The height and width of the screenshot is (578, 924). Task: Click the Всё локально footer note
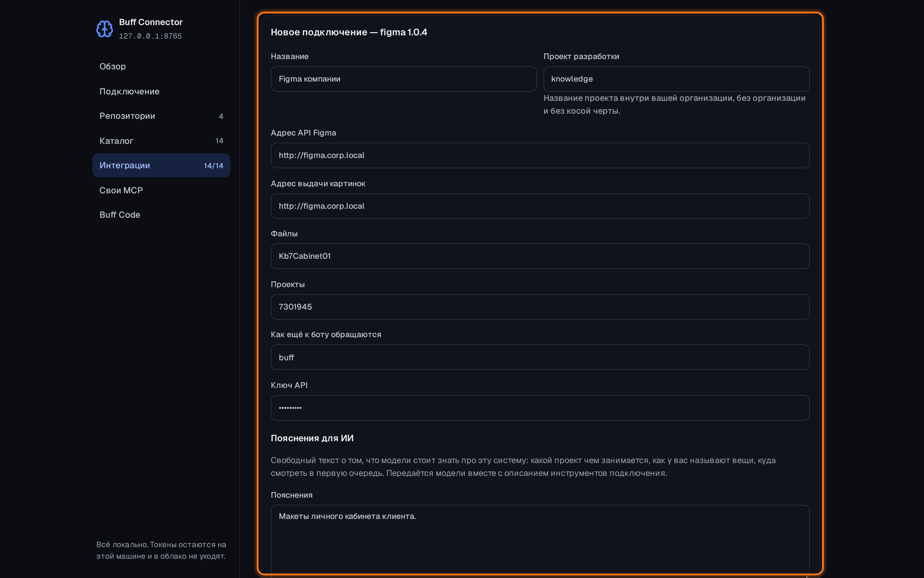[x=161, y=550]
